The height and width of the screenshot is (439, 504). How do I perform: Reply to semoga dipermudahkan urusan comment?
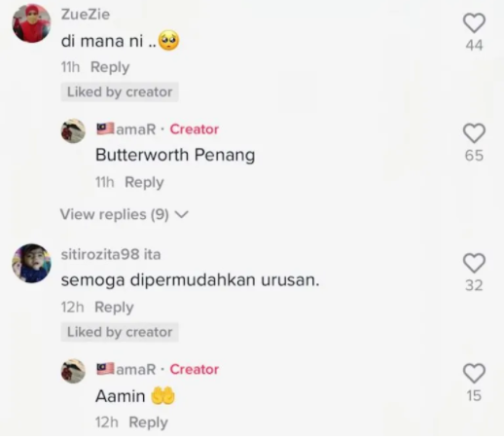pyautogui.click(x=114, y=307)
